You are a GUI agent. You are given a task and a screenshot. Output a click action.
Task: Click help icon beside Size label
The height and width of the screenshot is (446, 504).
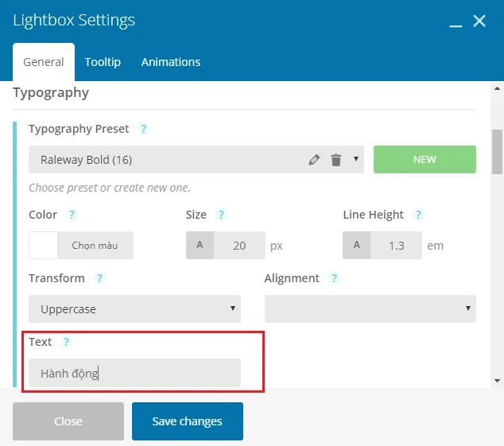point(221,215)
